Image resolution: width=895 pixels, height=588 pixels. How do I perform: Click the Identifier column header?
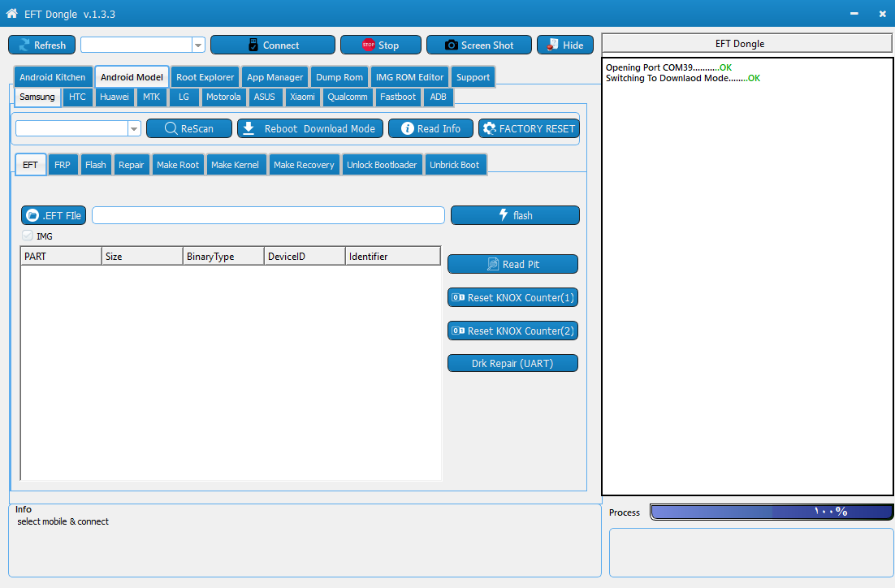click(393, 257)
